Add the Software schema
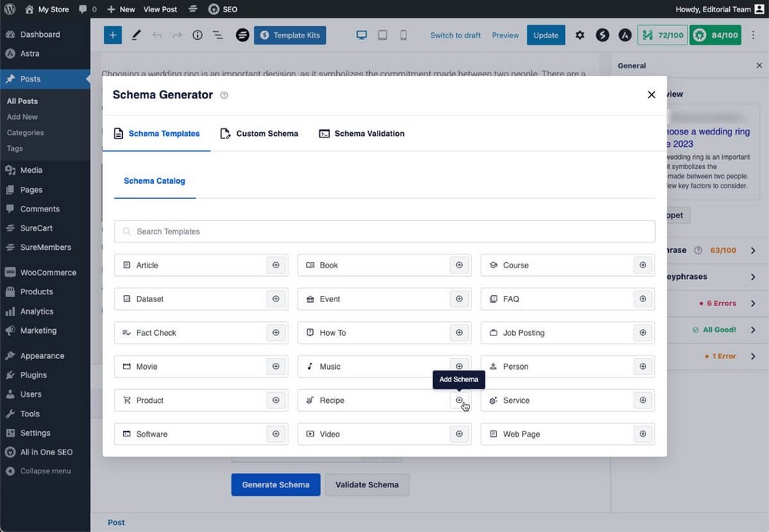 [x=275, y=434]
